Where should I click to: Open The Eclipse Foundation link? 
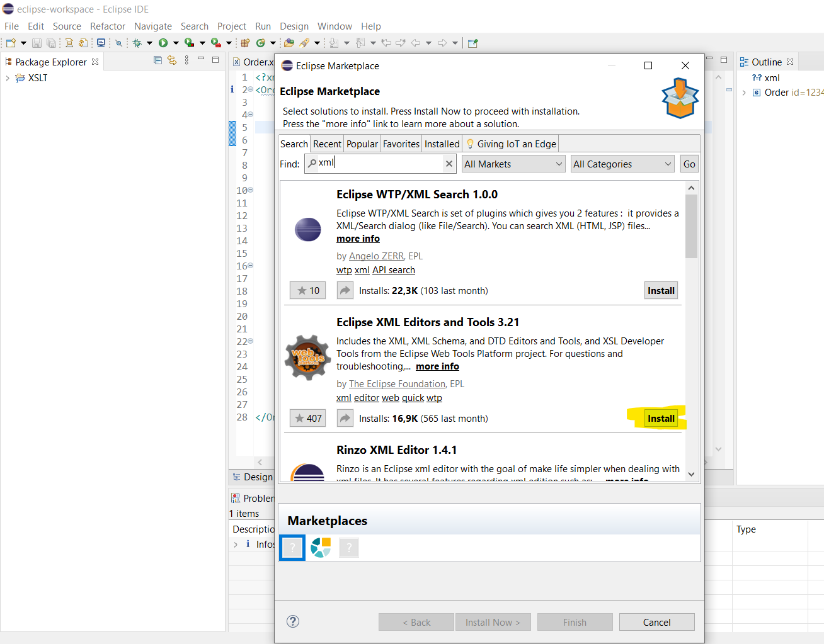[397, 384]
